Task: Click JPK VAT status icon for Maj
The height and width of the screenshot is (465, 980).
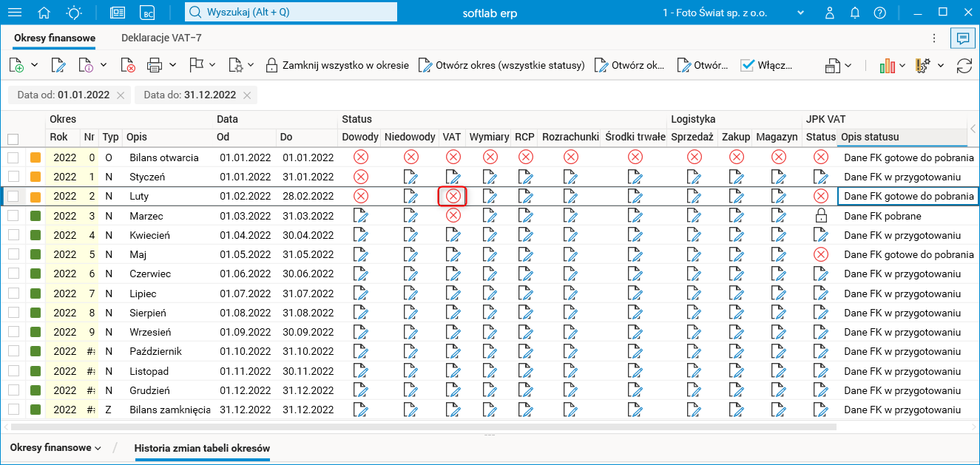Action: click(820, 254)
